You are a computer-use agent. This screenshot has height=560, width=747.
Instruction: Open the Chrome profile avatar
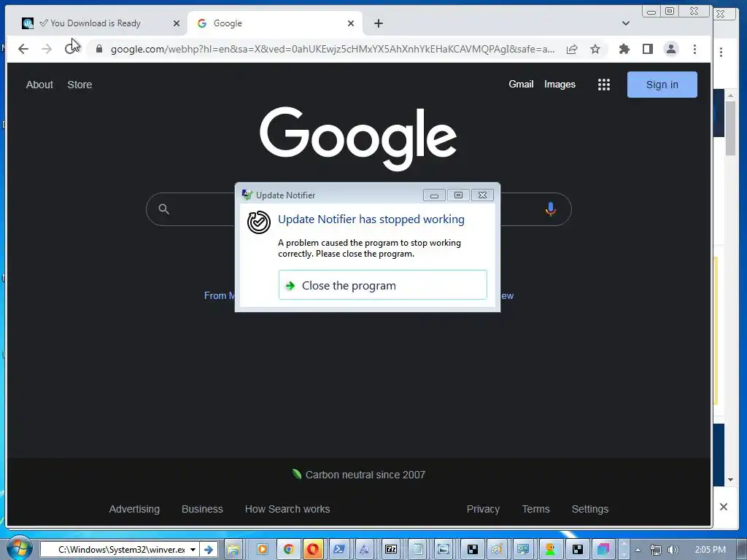click(x=671, y=49)
